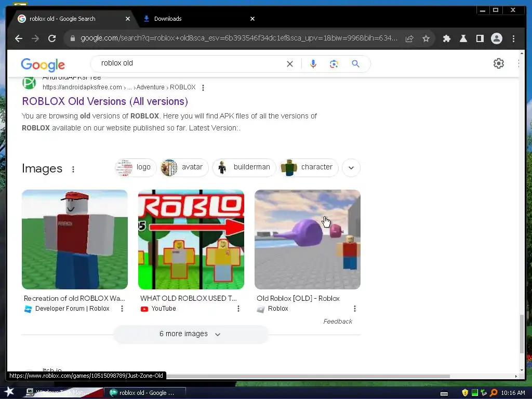The height and width of the screenshot is (399, 532).
Task: Close the Downloads tab
Action: [252, 19]
